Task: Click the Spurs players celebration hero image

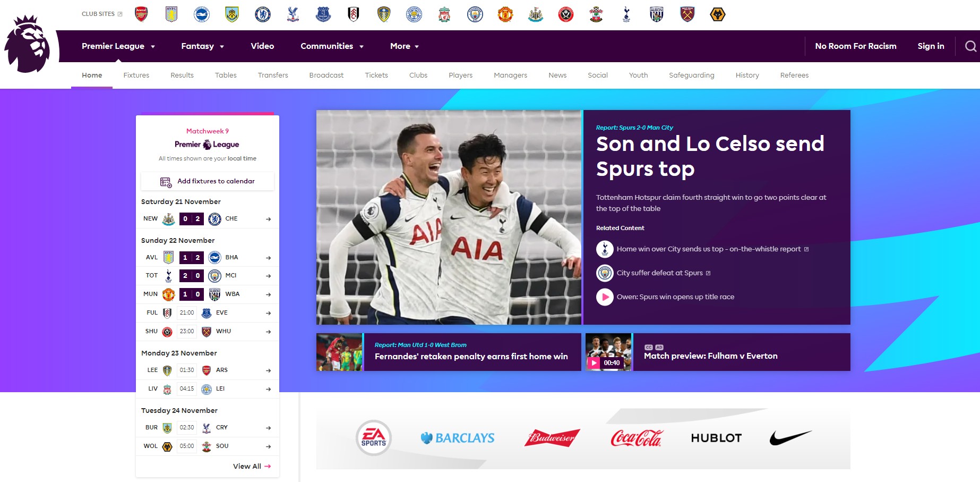Action: 449,217
